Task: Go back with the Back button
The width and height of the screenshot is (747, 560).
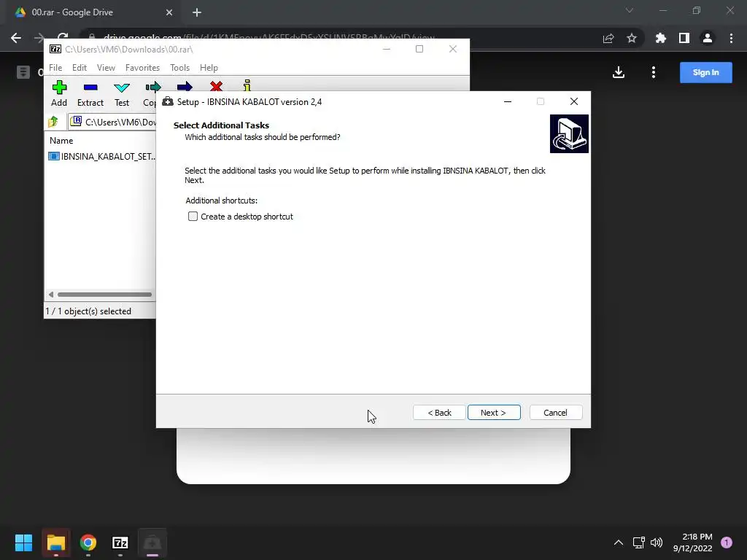Action: [x=438, y=413]
